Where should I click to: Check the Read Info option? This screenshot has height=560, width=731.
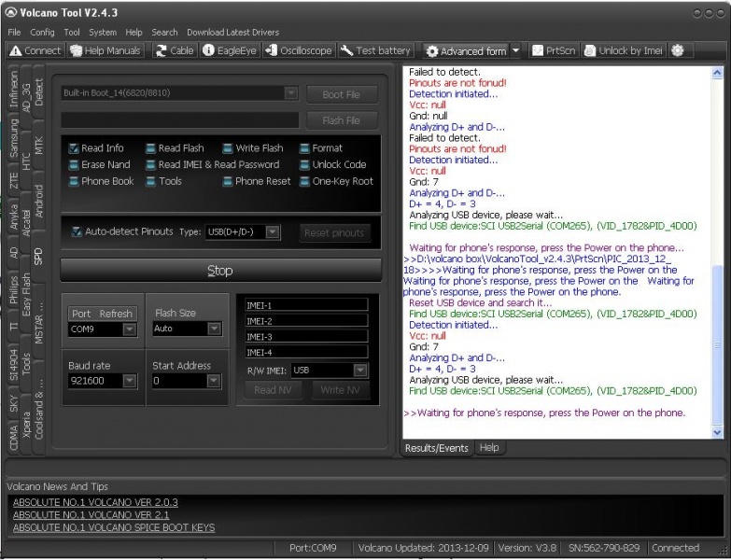pos(74,148)
